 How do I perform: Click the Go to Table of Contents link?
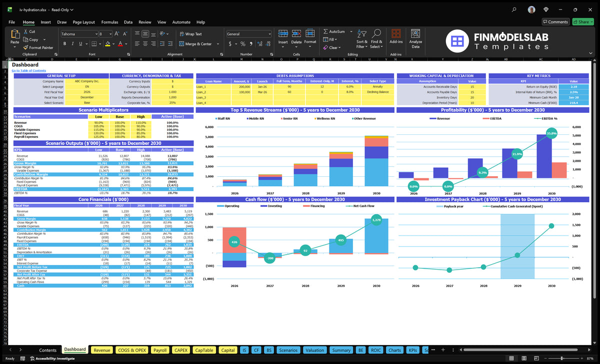tap(28, 70)
